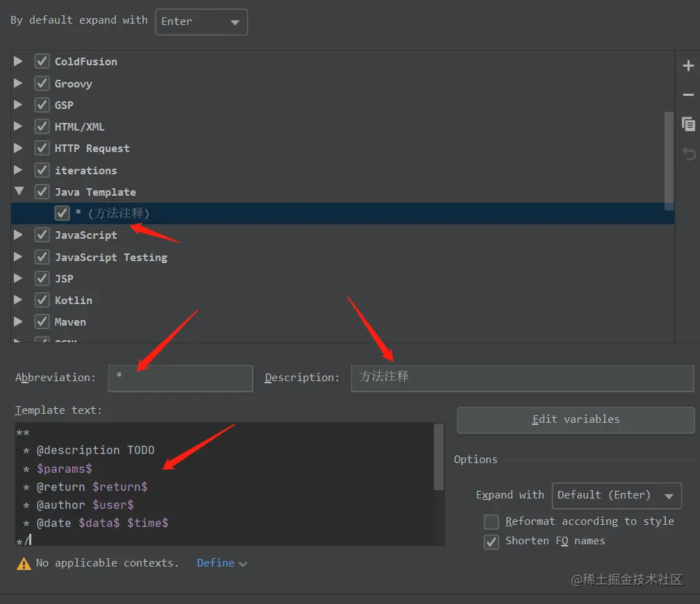Toggle the iterations group checkbox
Viewport: 700px width, 604px height.
42,170
